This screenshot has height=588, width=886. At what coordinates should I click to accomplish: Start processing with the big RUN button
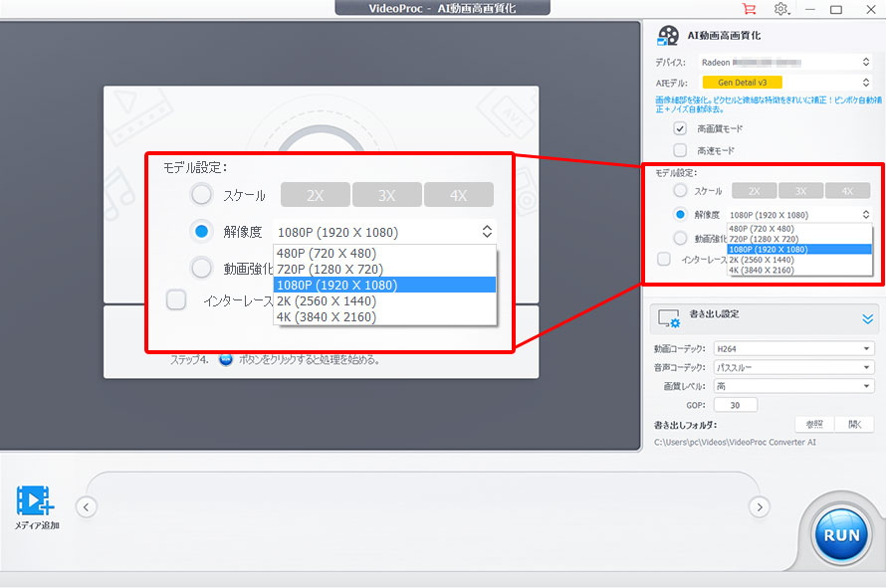coord(841,535)
